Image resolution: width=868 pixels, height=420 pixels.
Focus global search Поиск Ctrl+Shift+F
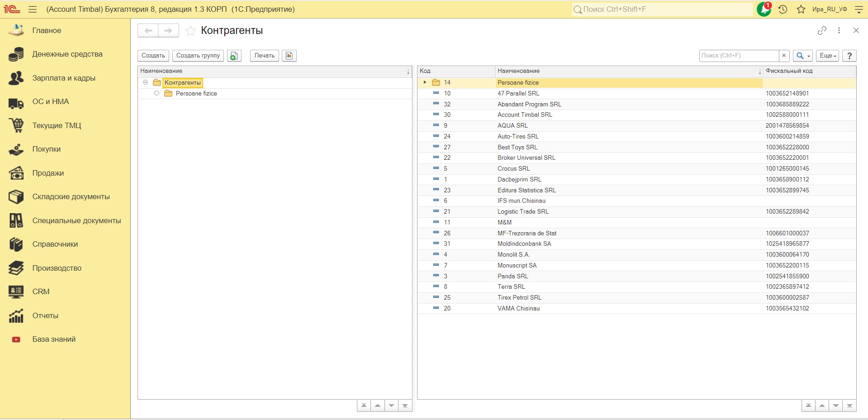[662, 9]
